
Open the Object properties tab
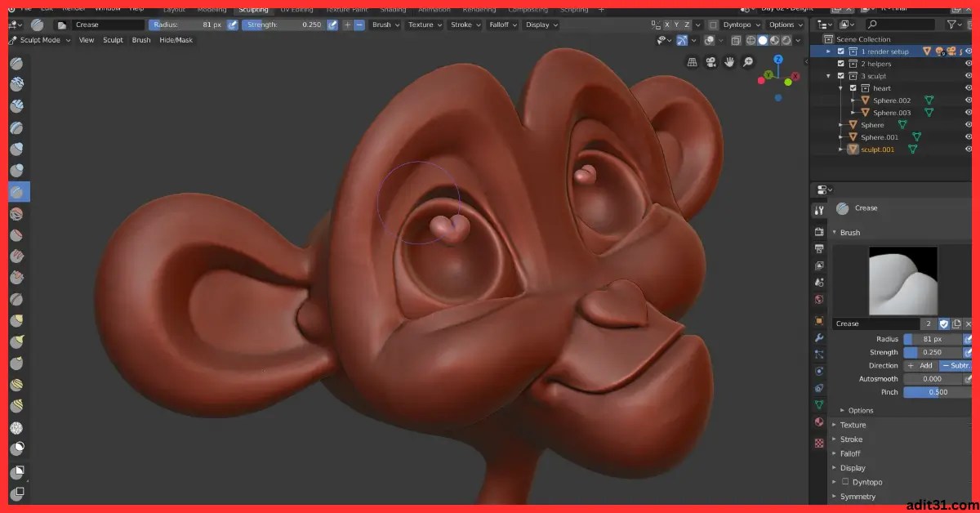point(819,320)
